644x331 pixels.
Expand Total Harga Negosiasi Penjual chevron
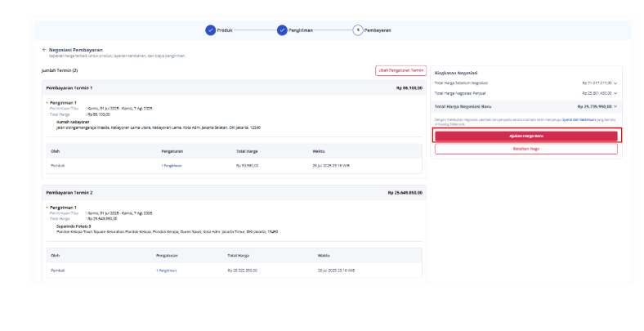click(x=615, y=93)
